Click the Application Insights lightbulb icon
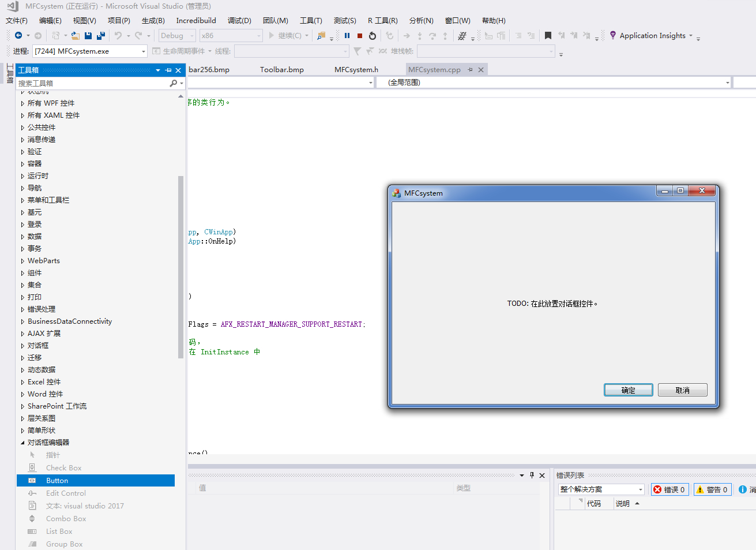This screenshot has height=550, width=756. [x=613, y=35]
